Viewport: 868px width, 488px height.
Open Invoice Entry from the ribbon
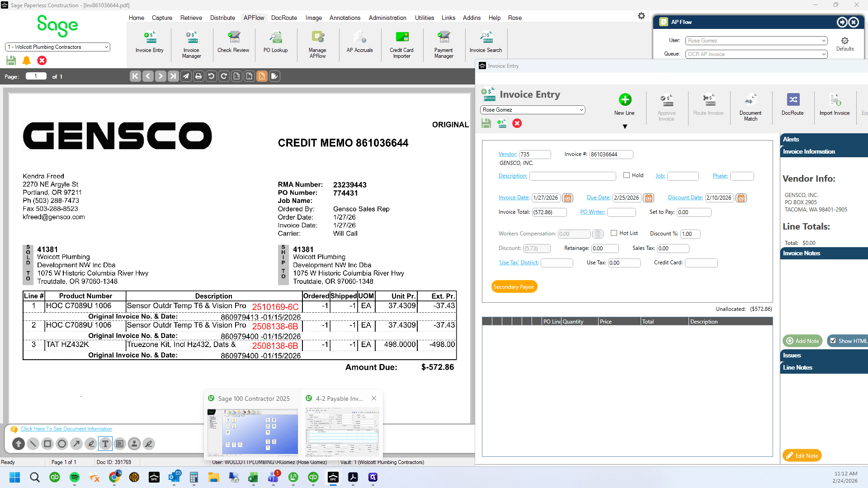point(149,42)
